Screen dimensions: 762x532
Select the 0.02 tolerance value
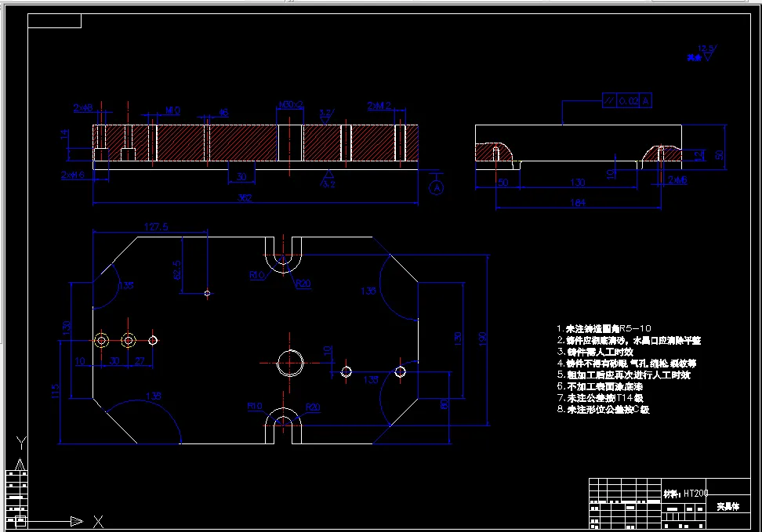pos(629,100)
